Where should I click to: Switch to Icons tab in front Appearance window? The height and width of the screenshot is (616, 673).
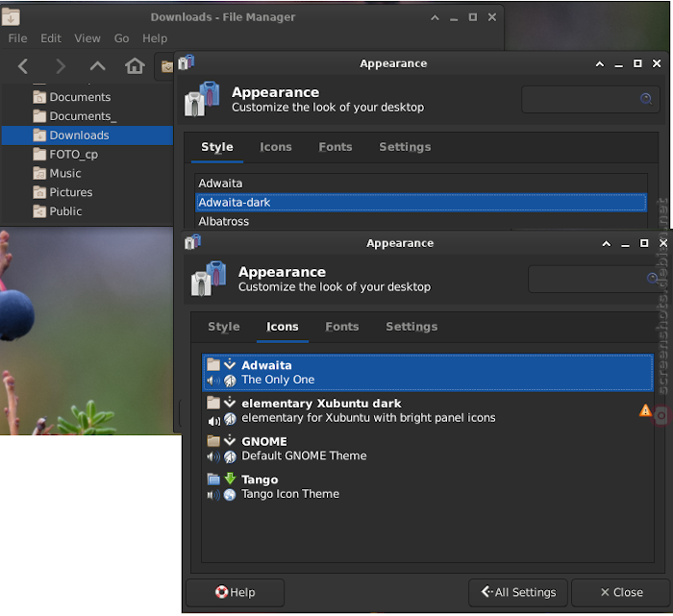[283, 327]
